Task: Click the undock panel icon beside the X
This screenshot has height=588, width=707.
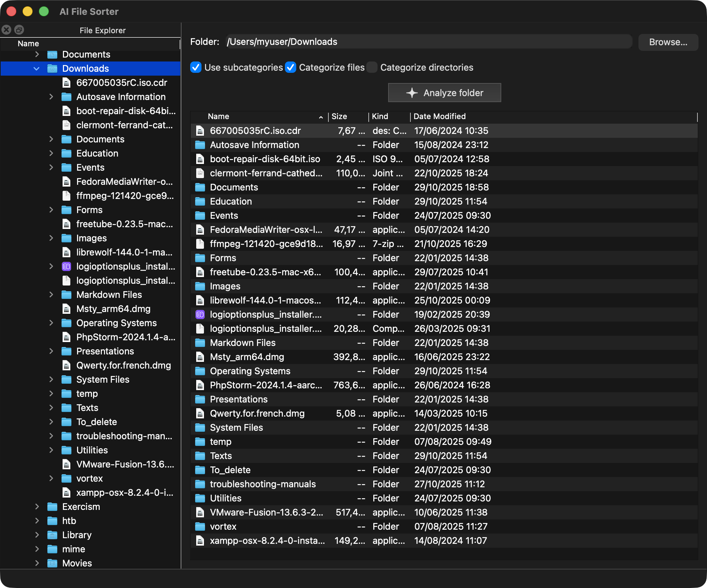Action: click(x=18, y=30)
